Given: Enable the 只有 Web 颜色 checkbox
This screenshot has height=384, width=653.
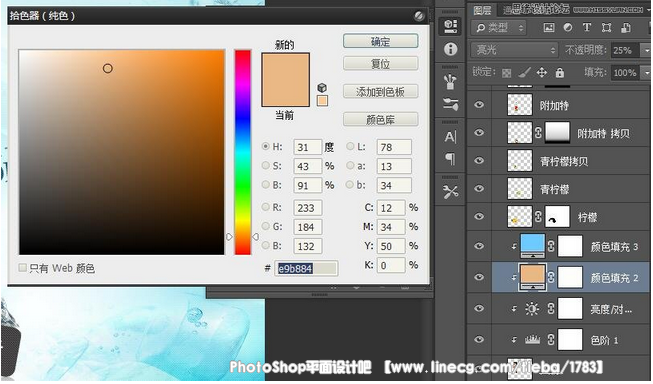Looking at the screenshot, I should [x=22, y=268].
